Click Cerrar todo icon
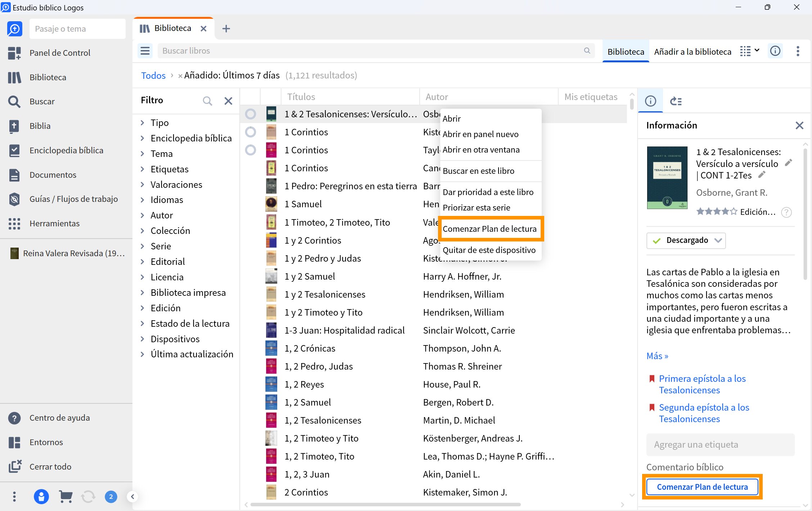This screenshot has height=511, width=812. [x=14, y=467]
